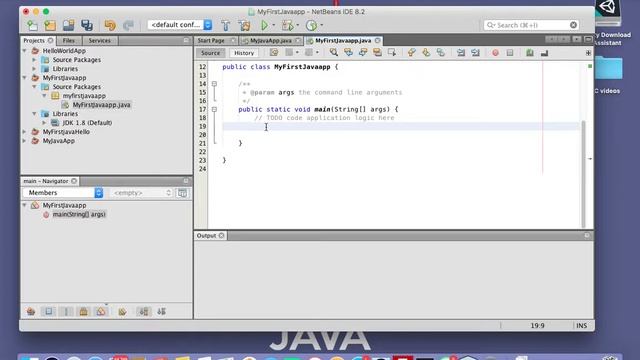Viewport: 640px width, 360px height.
Task: Expand the JDK 1.8 (Default) node
Action: pyautogui.click(x=44, y=123)
